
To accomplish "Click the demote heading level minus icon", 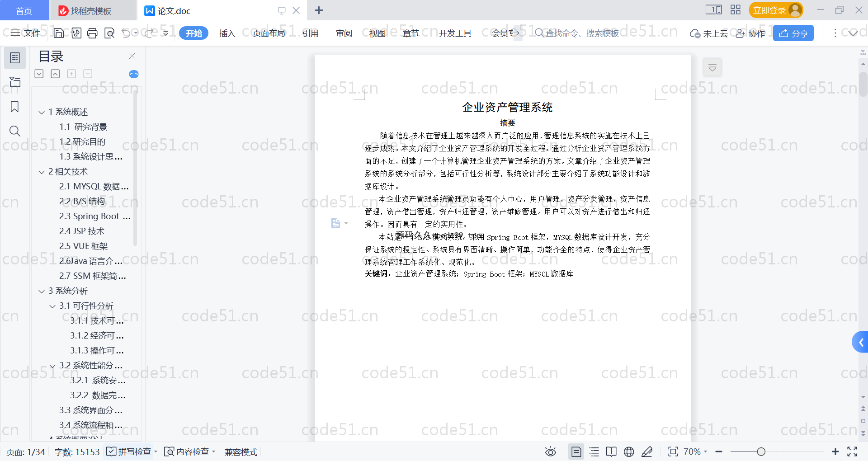I will 88,74.
